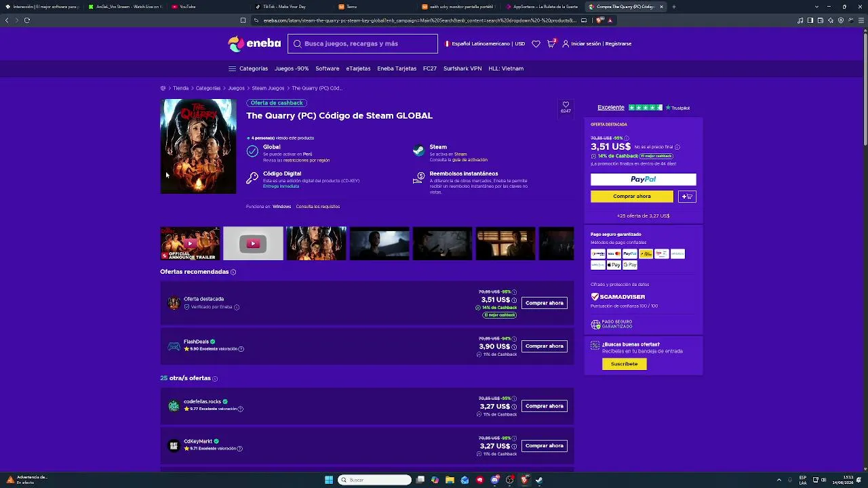Viewport: 868px width, 488px height.
Task: Click the Eneba logo
Action: 254,43
